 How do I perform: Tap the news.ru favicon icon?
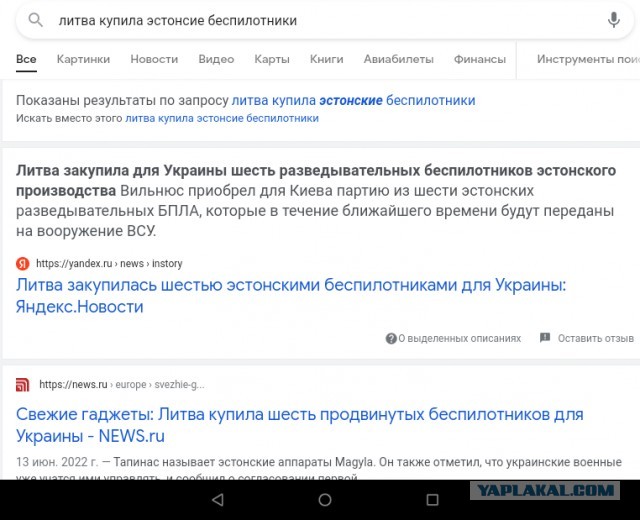point(23,384)
